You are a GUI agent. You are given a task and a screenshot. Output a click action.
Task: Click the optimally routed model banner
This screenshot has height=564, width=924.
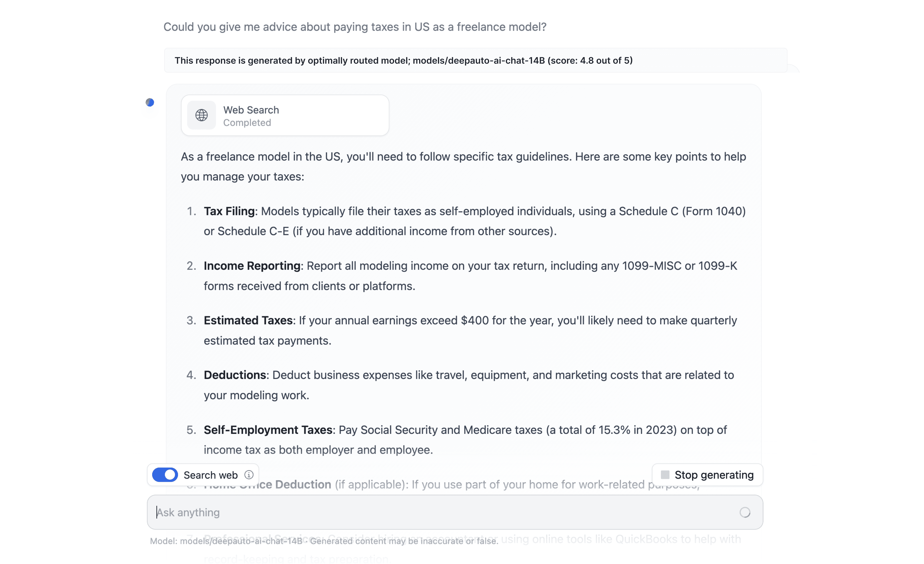pyautogui.click(x=404, y=60)
